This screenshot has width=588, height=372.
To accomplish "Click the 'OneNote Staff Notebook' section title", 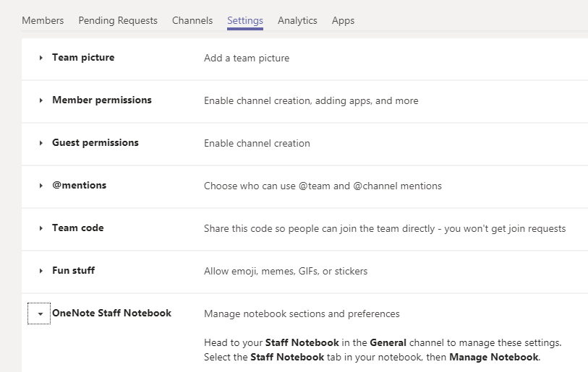I will pos(111,313).
